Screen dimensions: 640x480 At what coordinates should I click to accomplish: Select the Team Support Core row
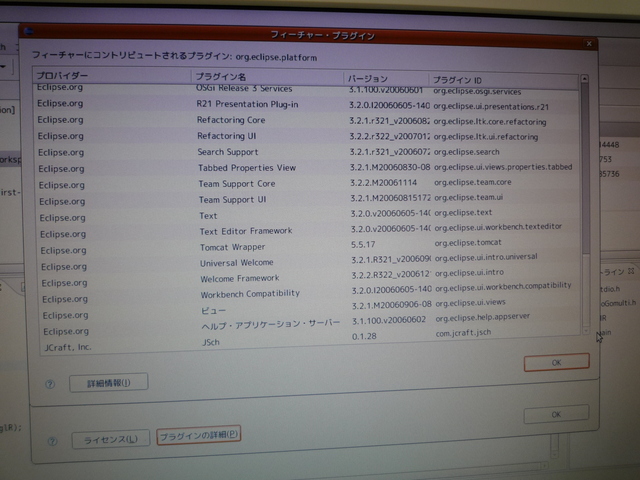click(308, 184)
